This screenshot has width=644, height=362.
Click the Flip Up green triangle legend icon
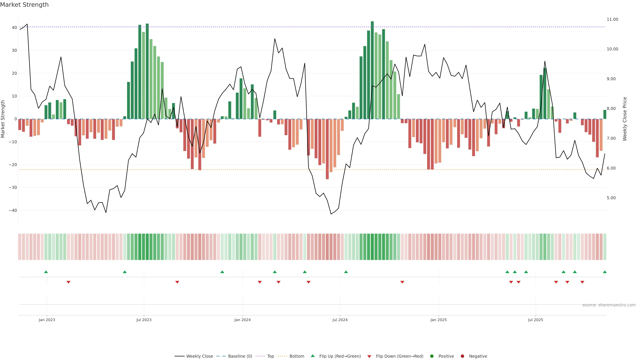click(312, 356)
